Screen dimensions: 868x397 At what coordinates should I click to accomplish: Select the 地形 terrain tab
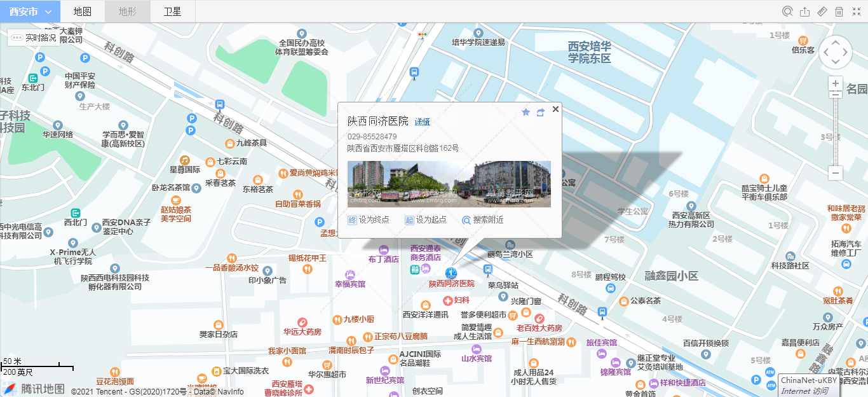[x=127, y=11]
